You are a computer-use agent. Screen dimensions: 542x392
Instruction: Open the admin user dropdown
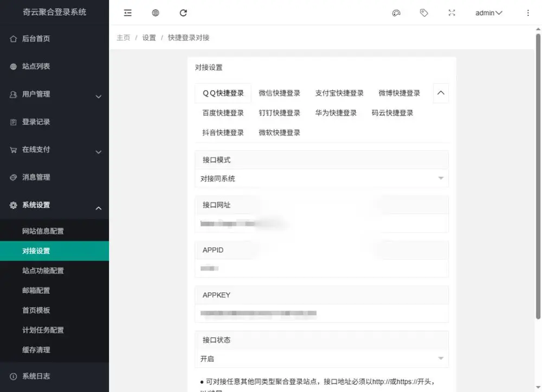tap(488, 13)
